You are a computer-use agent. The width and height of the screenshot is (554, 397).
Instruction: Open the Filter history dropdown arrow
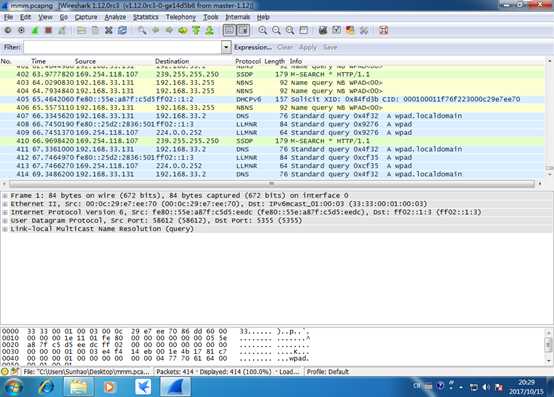226,47
